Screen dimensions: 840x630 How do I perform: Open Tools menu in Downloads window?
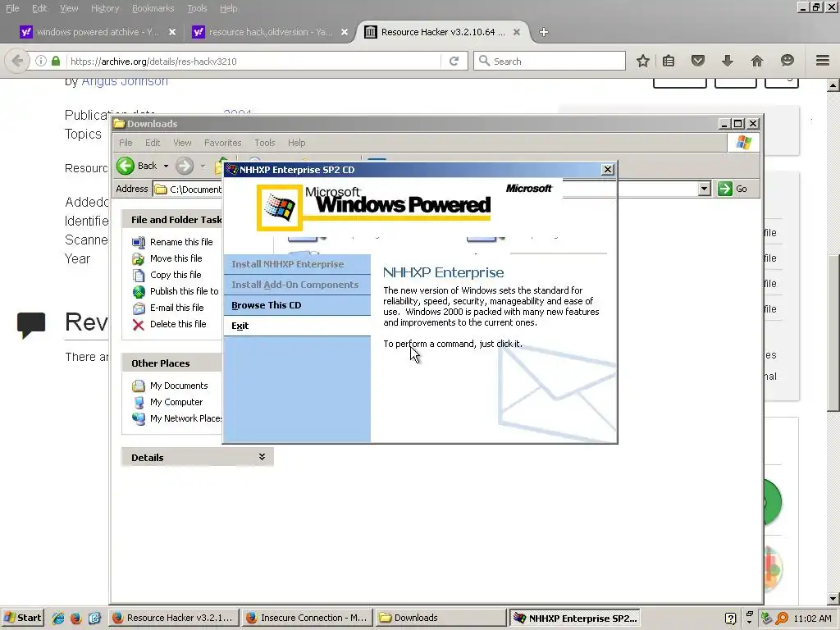pyautogui.click(x=265, y=143)
